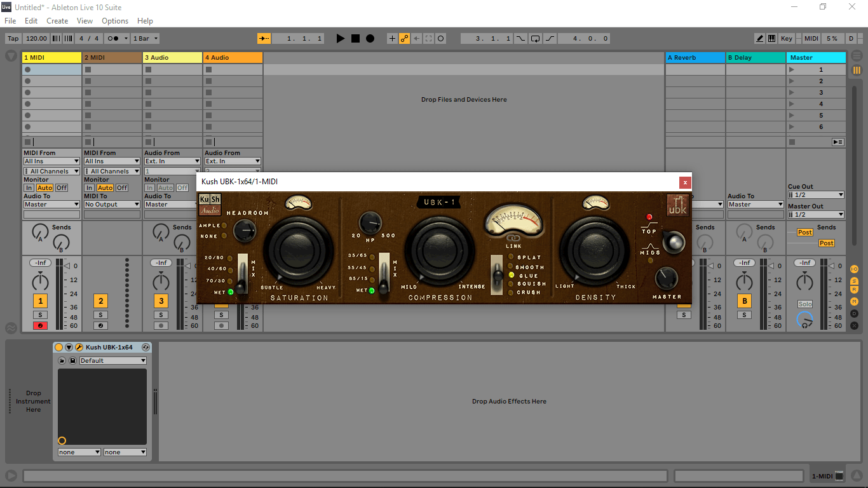Toggle the computer MIDI keyboard icon

click(771, 39)
